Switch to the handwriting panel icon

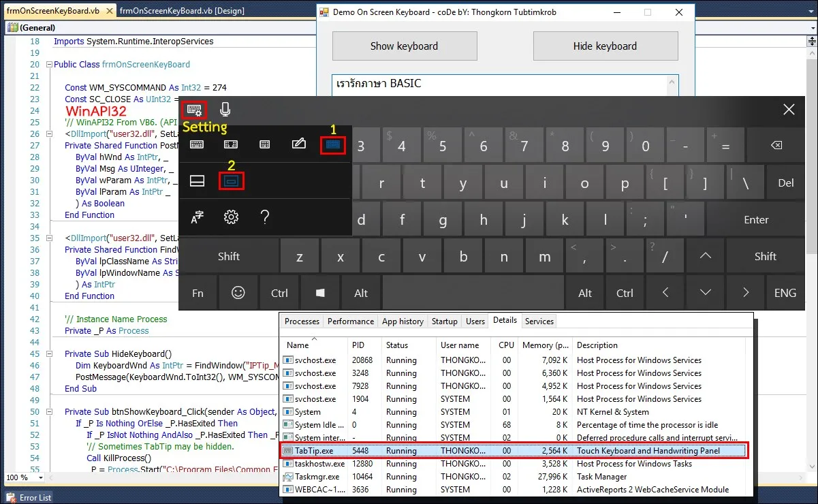click(298, 144)
